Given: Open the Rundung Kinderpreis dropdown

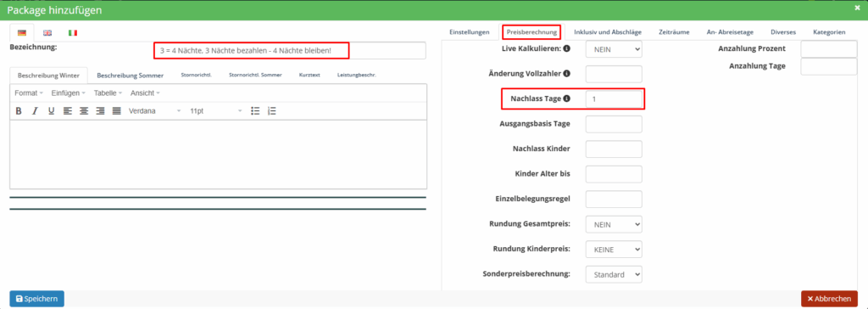Looking at the screenshot, I should point(614,249).
